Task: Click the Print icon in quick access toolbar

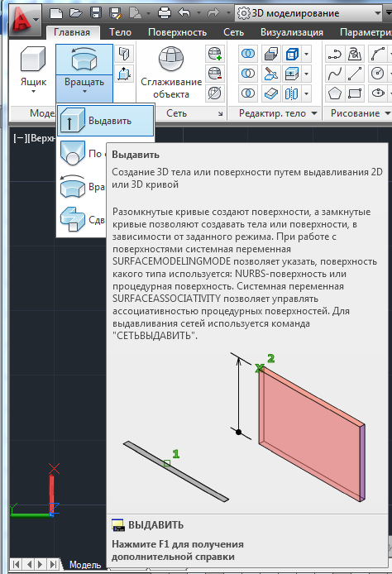Action: (x=165, y=13)
